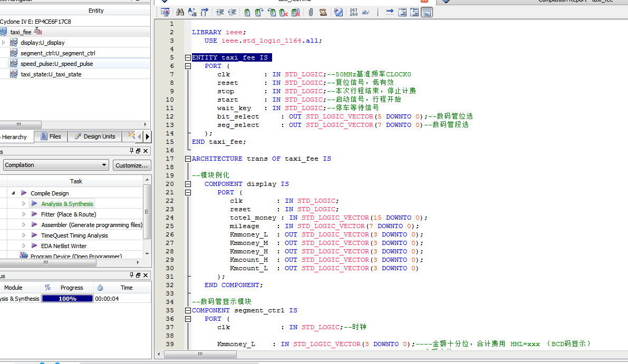This screenshot has width=628, height=364.
Task: Click the TimeQuest Timing Analysis play icon
Action: (34, 235)
